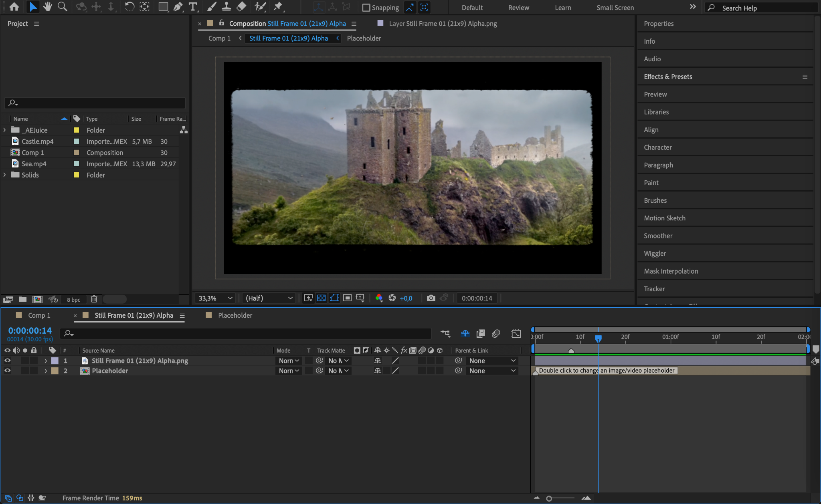Click the timeline zoom slider handle

click(549, 498)
